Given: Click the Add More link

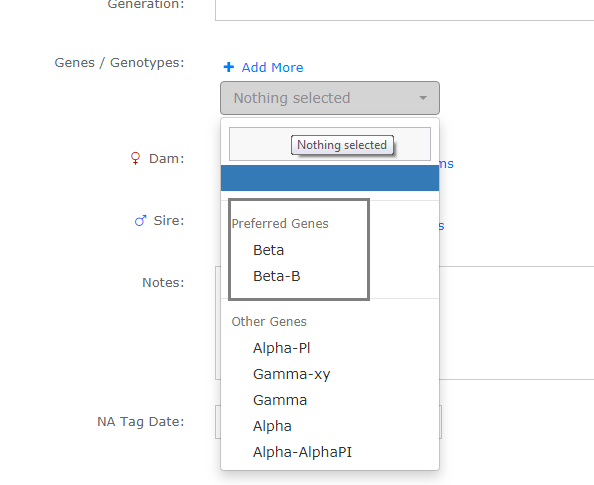Looking at the screenshot, I should [x=272, y=67].
